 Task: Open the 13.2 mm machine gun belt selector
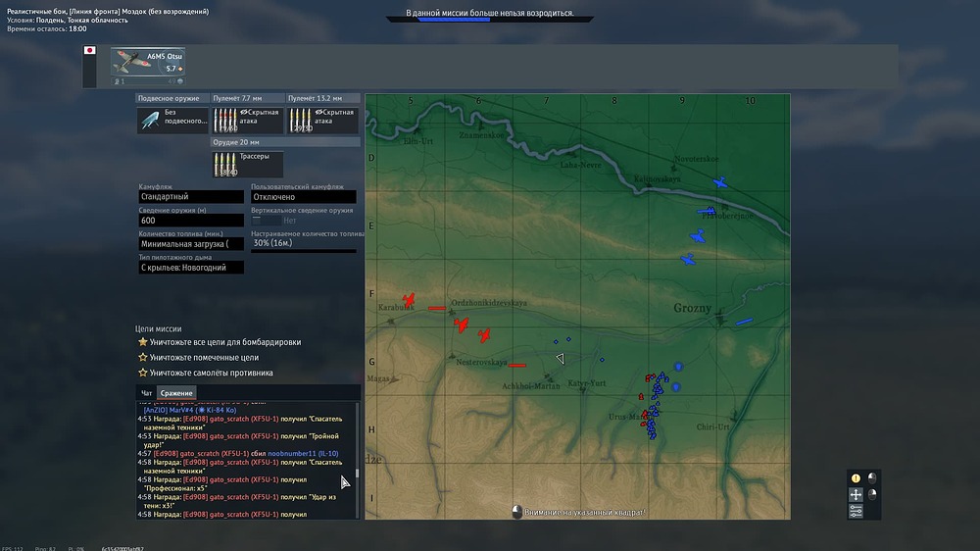tap(322, 120)
